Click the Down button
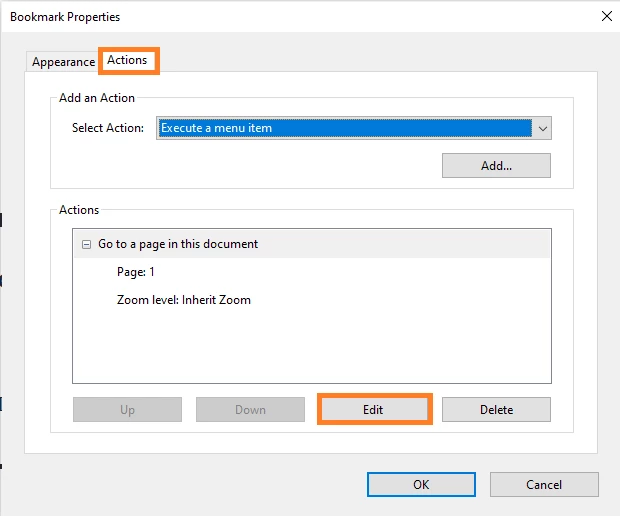620x516 pixels. [x=250, y=410]
